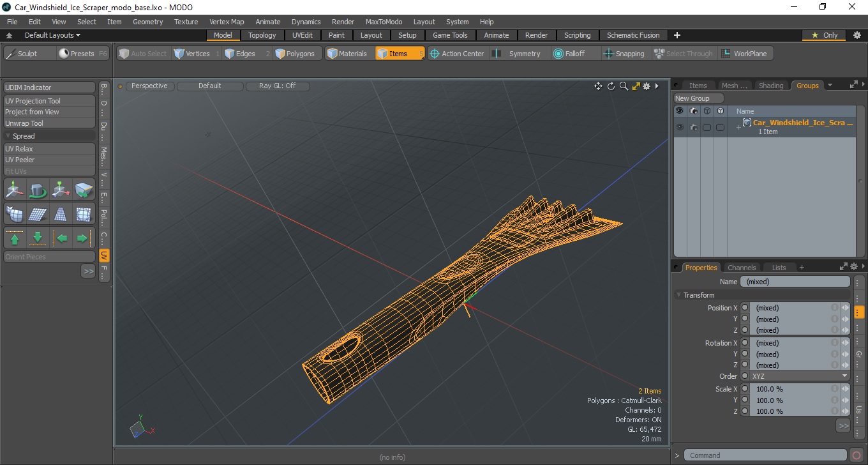Click the UV Projection Tool button
The image size is (868, 465).
point(50,101)
